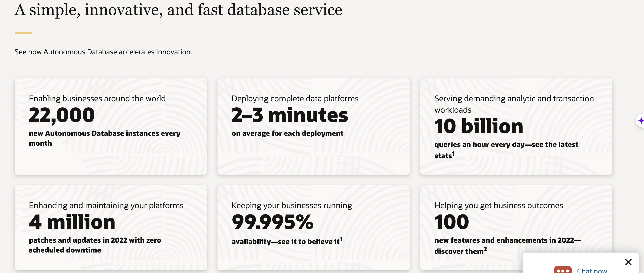This screenshot has width=644, height=273.
Task: Click the page heading about database service
Action: click(x=178, y=10)
